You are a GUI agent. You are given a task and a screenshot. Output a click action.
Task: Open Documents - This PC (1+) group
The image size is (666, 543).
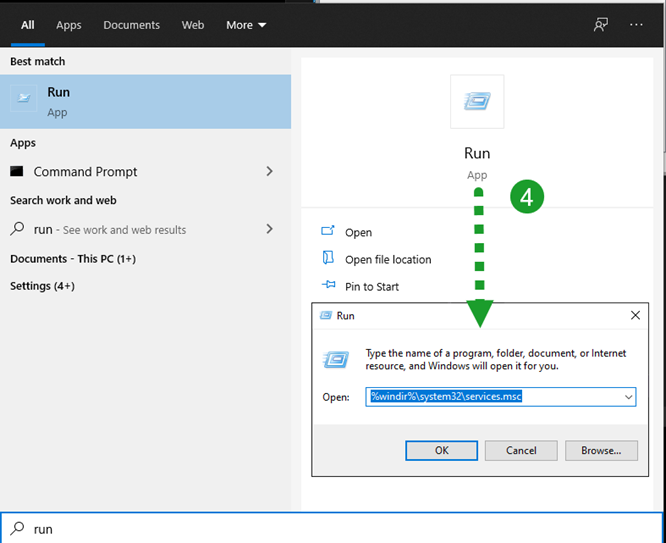tap(73, 259)
